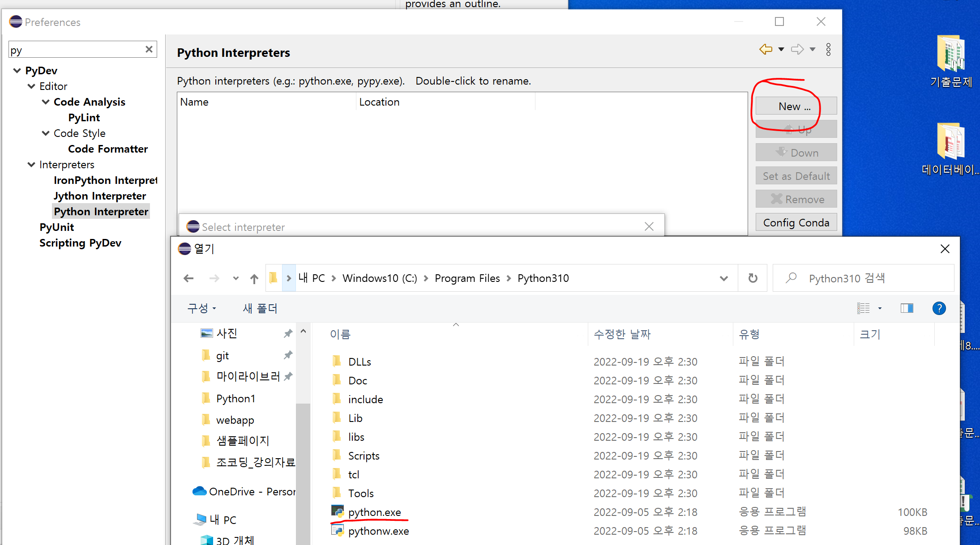Open the three-dot view menu icon
This screenshot has width=980, height=545.
(828, 49)
